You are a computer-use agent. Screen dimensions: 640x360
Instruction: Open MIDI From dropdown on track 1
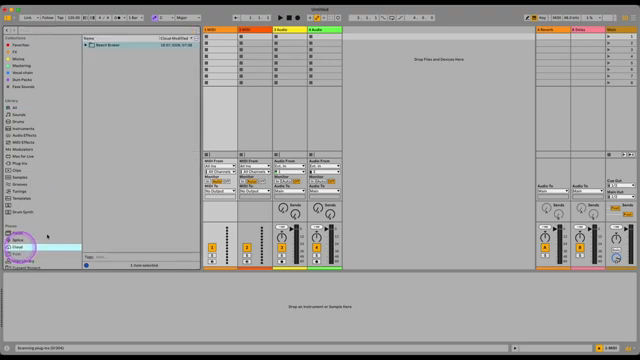pos(220,166)
